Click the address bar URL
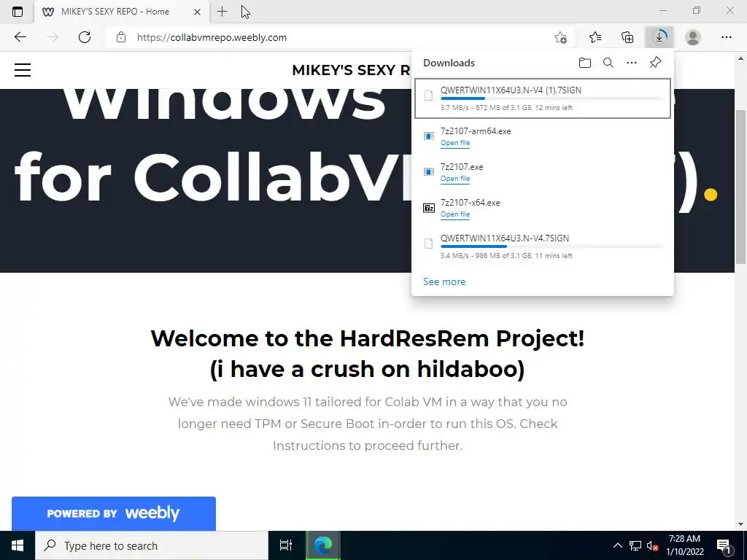The width and height of the screenshot is (747, 560). click(x=212, y=37)
